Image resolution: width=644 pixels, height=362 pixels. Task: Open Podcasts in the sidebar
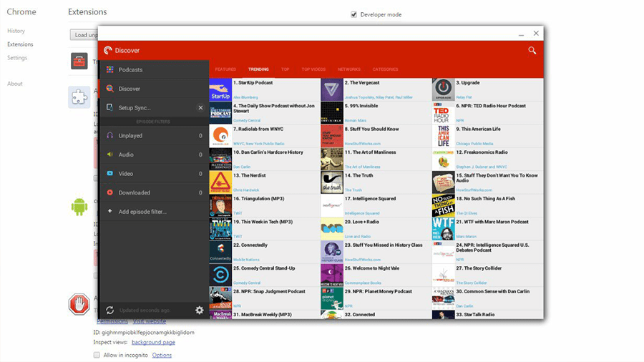[x=154, y=70]
